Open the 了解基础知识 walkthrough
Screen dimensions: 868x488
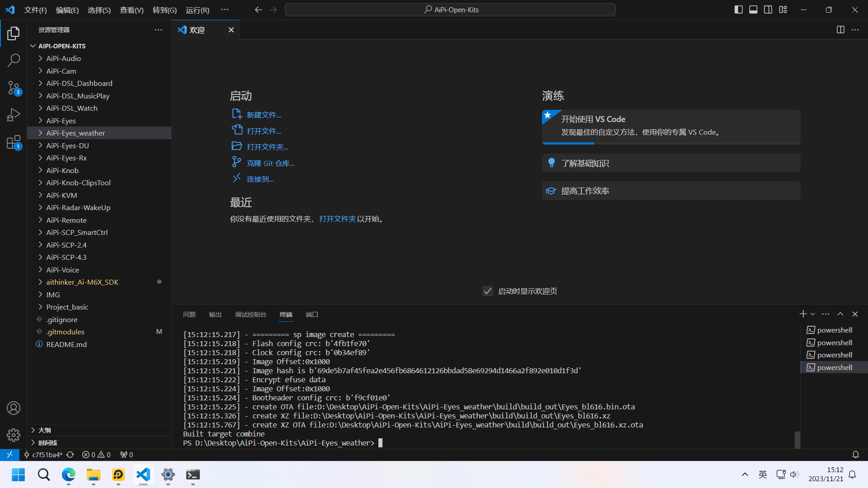click(x=671, y=163)
